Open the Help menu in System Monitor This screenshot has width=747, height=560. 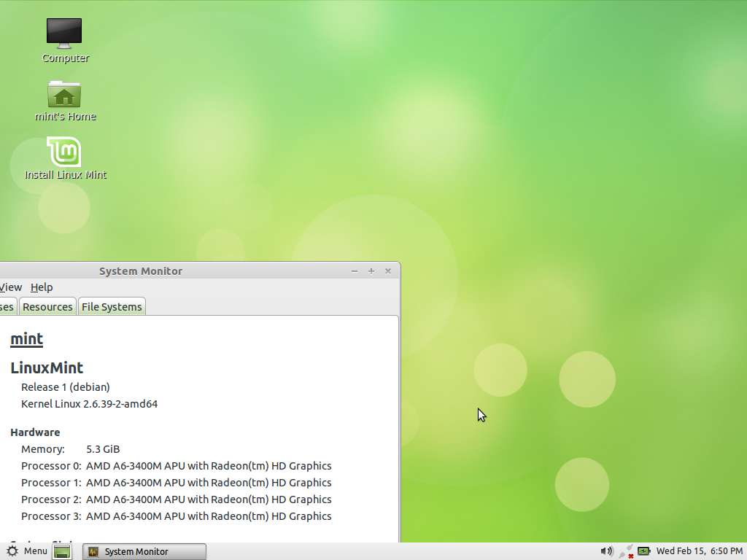42,287
